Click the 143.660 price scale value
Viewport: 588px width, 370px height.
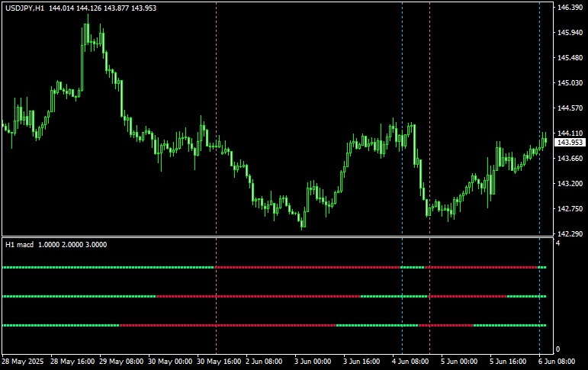coord(570,159)
